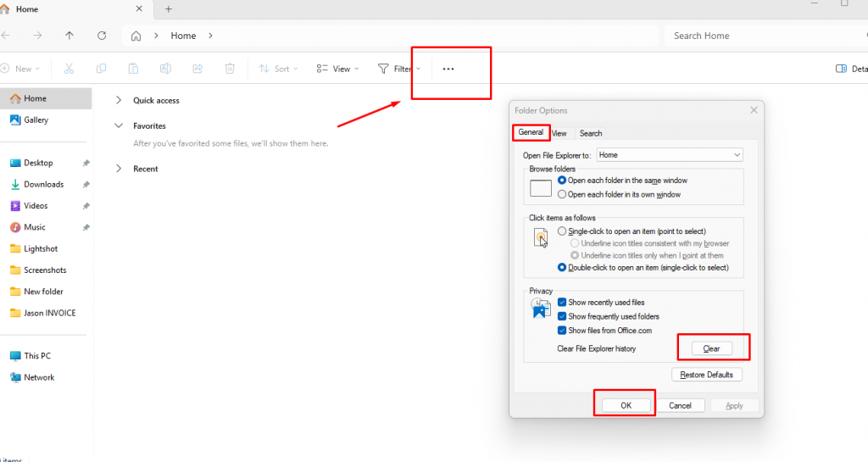This screenshot has height=462, width=868.
Task: Choose Underline icon titles only when I point
Action: (x=575, y=256)
